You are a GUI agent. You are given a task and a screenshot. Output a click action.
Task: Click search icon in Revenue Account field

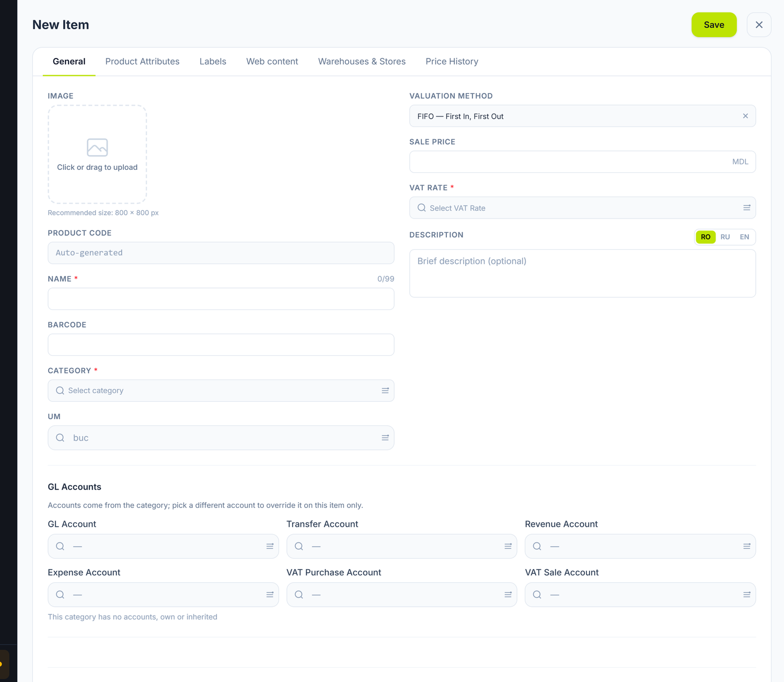coord(537,546)
